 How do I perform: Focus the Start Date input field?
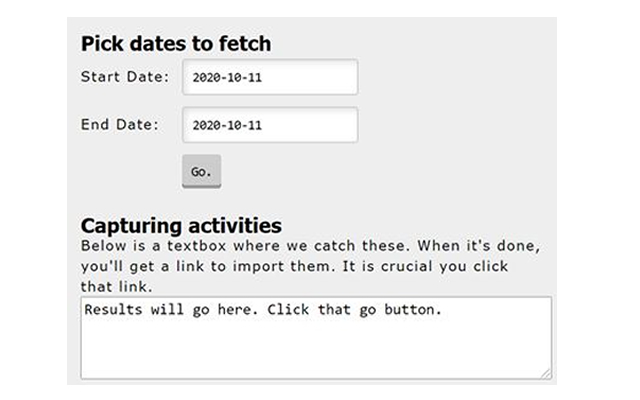[270, 77]
